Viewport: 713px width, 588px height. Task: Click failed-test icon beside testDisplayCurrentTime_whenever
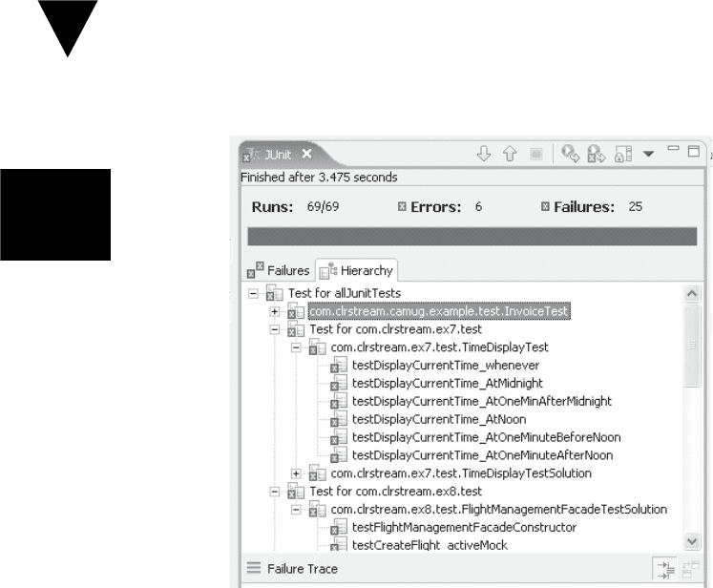click(338, 366)
